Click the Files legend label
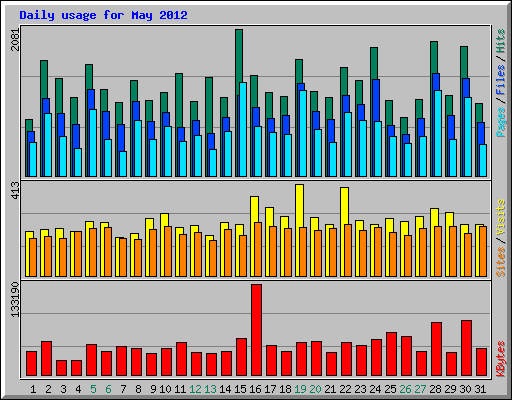512x400 pixels. pos(501,80)
